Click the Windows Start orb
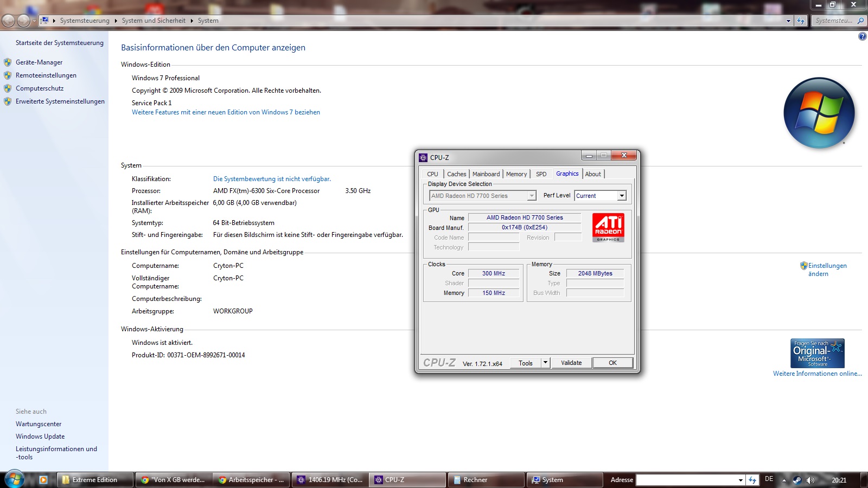 coord(15,479)
